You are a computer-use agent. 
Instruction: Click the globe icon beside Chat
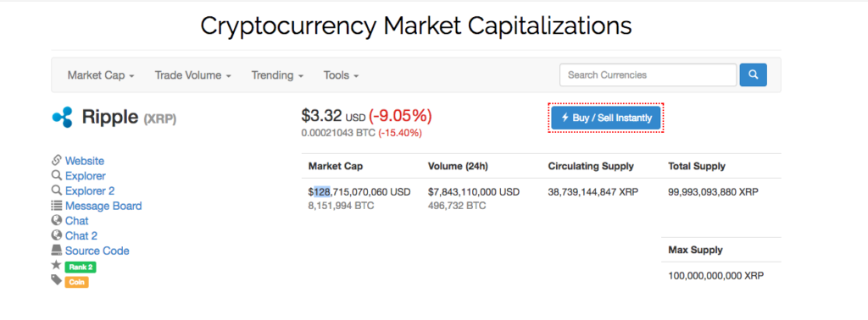tap(56, 220)
